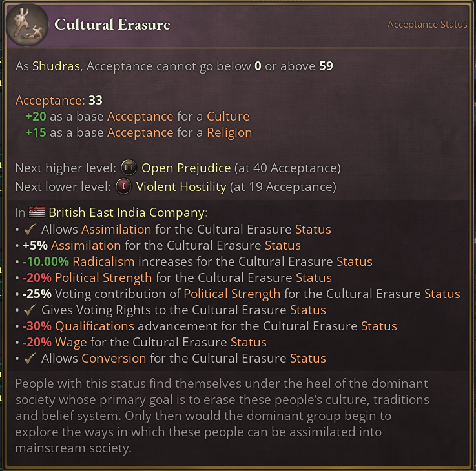Click the checkmark beside Allows Assimilation
This screenshot has height=471, width=476.
tap(30, 229)
